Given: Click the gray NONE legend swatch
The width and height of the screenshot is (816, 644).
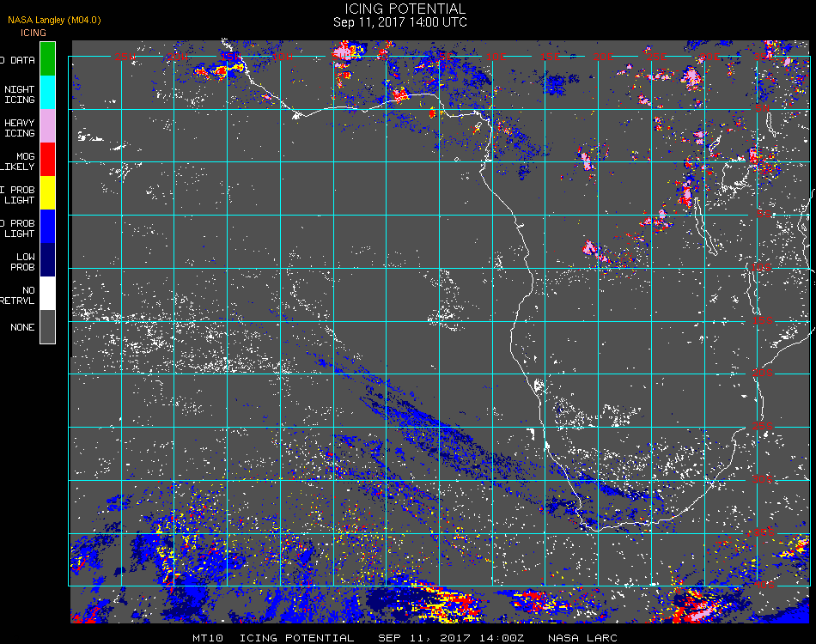Looking at the screenshot, I should [47, 326].
